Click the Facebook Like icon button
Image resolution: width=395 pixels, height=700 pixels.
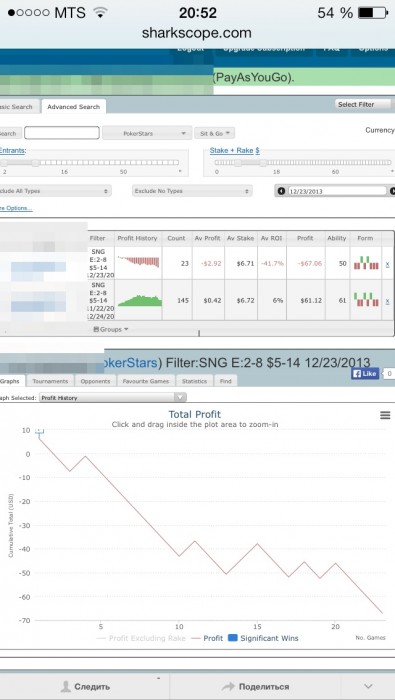click(365, 374)
